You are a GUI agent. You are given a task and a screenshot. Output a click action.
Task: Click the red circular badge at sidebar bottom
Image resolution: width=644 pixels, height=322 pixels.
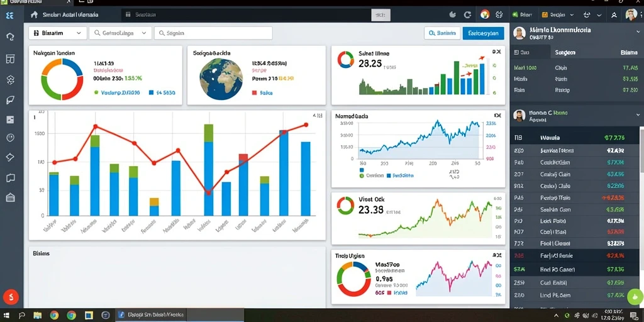[11, 297]
